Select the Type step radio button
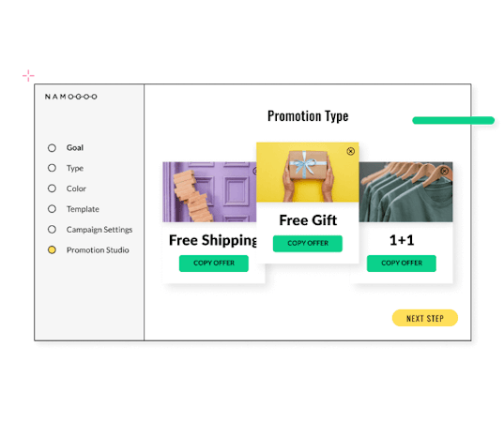 (x=52, y=168)
